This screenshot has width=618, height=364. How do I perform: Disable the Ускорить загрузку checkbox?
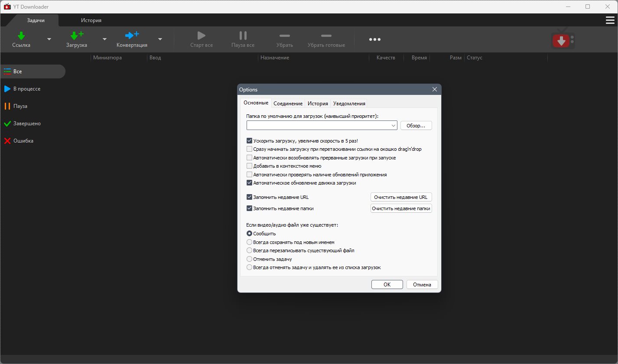click(249, 141)
